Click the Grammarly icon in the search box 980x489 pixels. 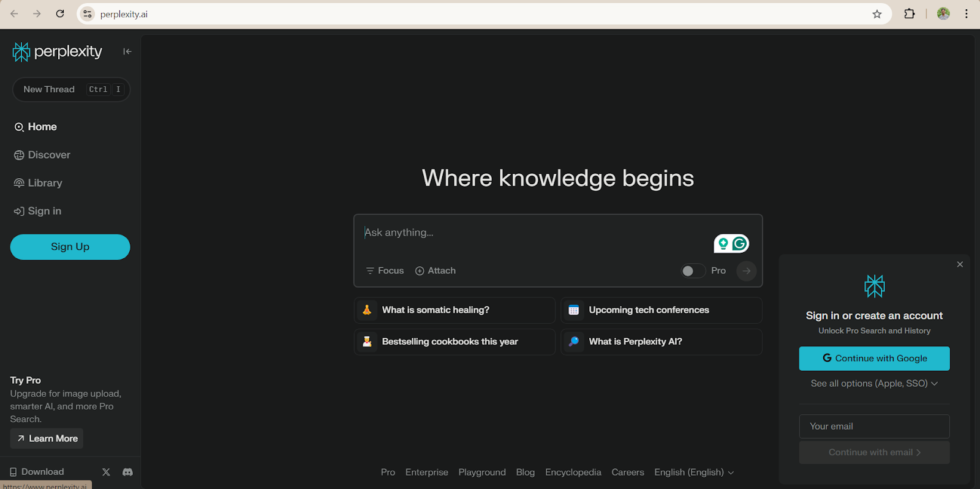pos(740,244)
